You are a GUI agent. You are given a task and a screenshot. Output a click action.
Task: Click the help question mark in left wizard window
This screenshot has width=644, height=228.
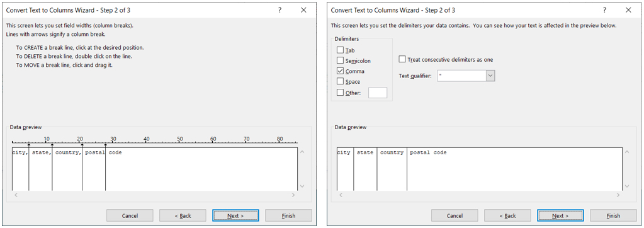(280, 10)
